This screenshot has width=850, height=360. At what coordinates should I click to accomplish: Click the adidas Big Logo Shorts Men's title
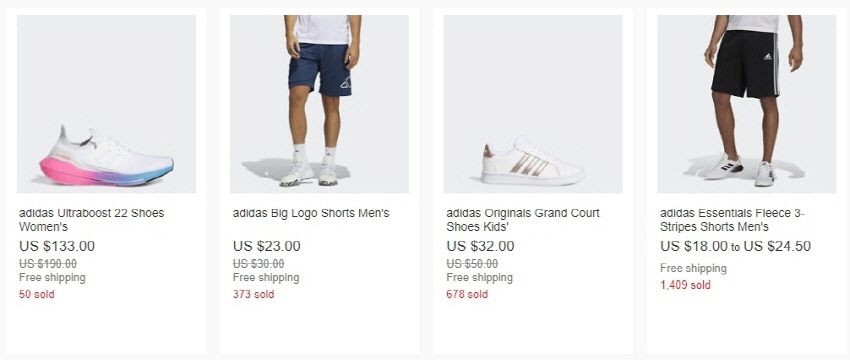coord(311,213)
